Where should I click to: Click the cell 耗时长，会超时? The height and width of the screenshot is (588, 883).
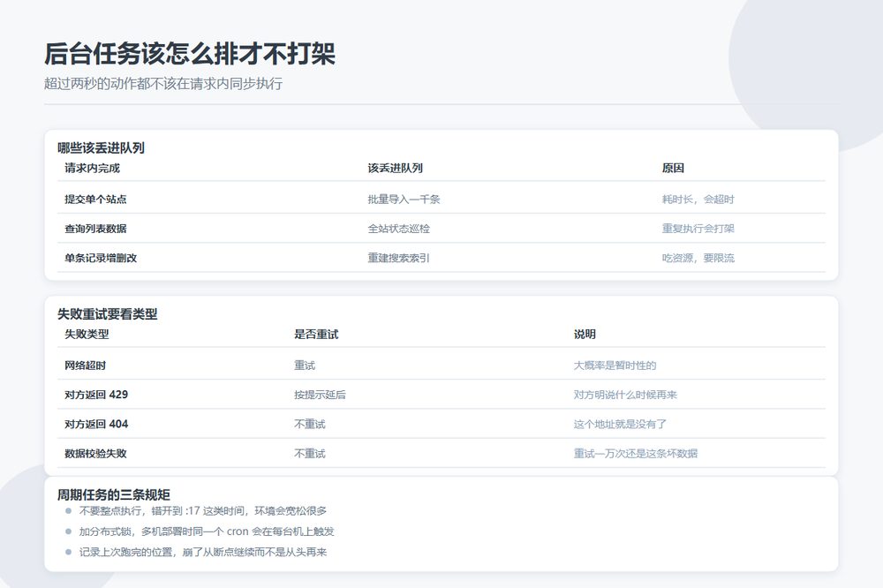[698, 199]
